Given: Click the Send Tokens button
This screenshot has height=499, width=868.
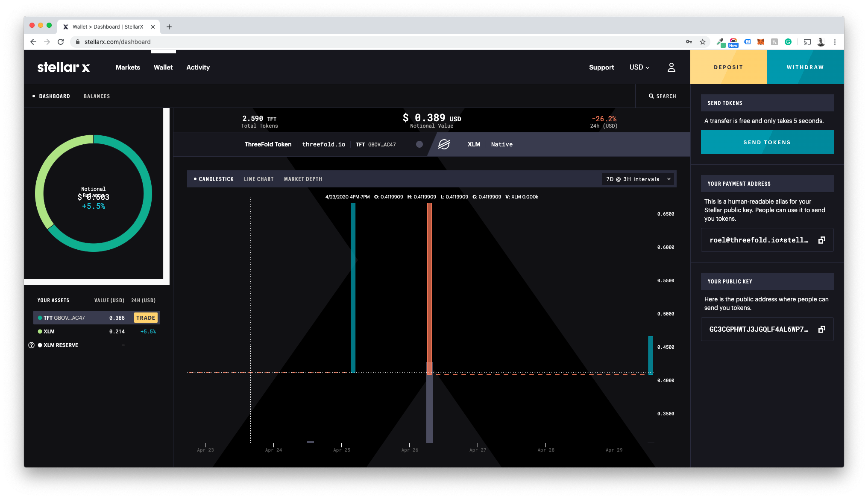Looking at the screenshot, I should (x=767, y=143).
